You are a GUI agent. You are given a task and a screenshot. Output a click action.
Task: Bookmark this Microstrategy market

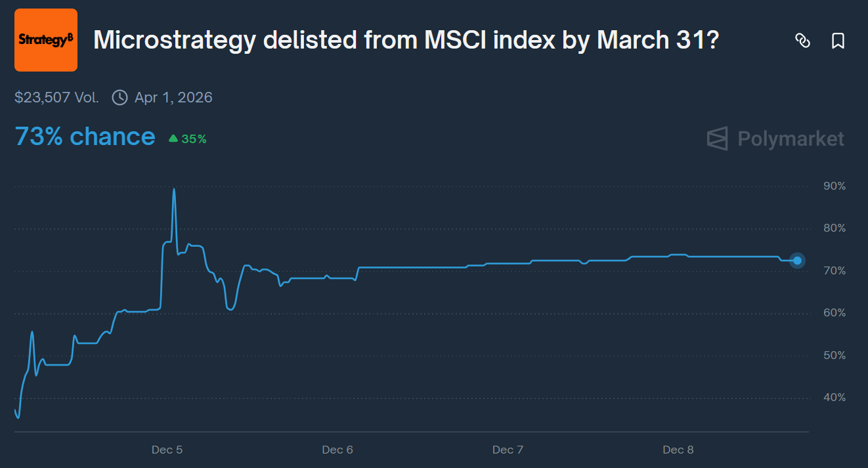pyautogui.click(x=838, y=41)
